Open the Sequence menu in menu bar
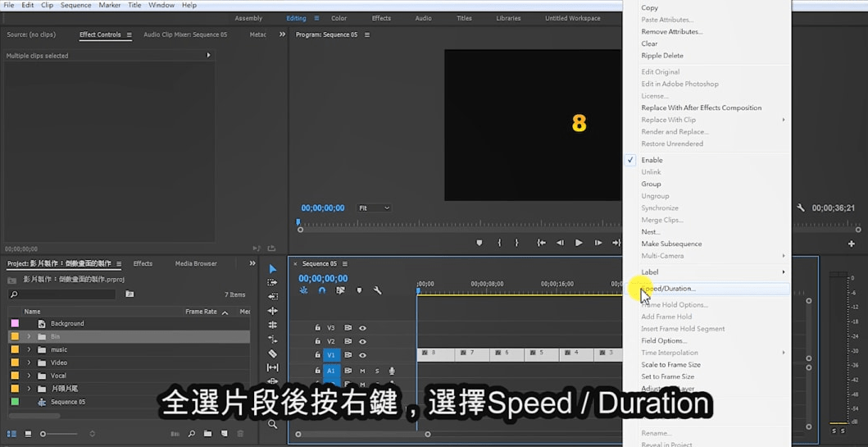Viewport: 868px width, 447px height. pos(76,5)
